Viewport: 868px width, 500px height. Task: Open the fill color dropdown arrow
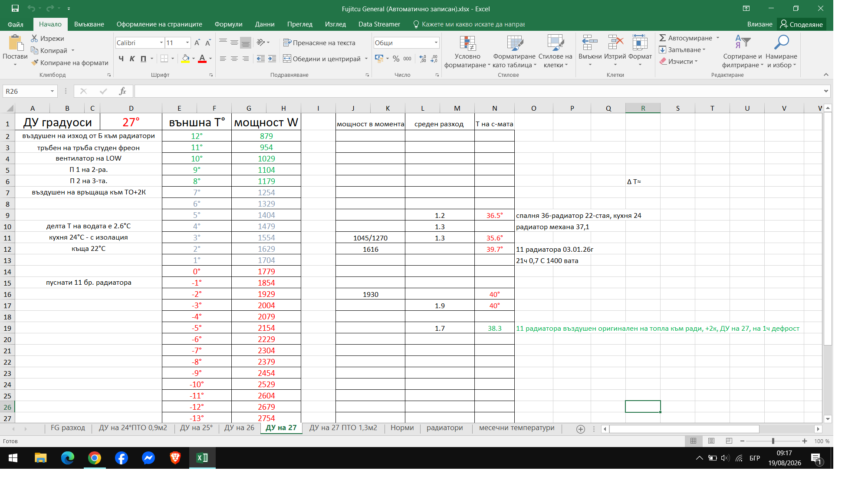click(x=194, y=59)
